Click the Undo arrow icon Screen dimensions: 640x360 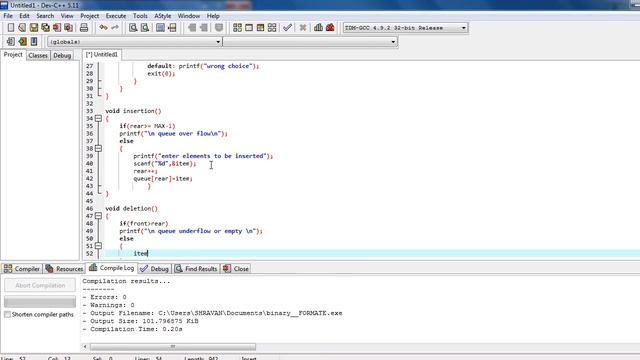[x=103, y=28]
